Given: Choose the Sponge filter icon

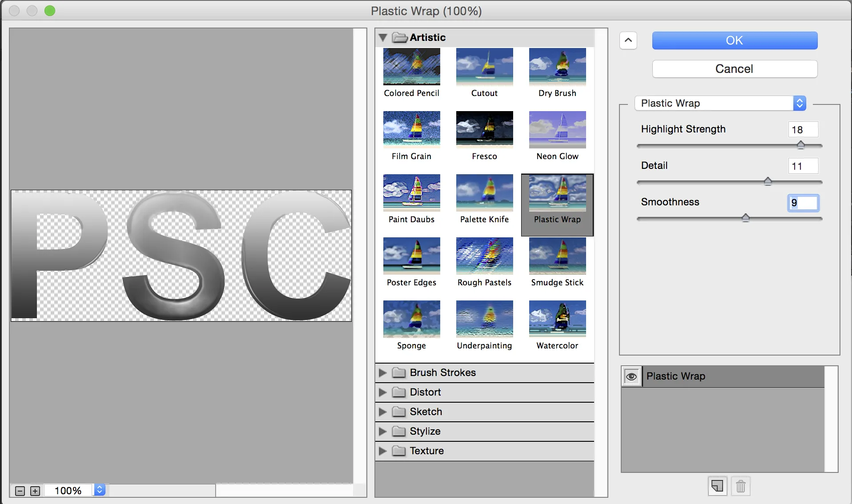Looking at the screenshot, I should click(411, 319).
